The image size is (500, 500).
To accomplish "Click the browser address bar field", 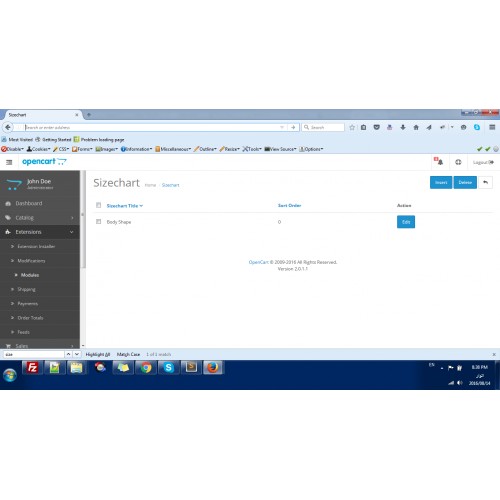I will pos(153,127).
